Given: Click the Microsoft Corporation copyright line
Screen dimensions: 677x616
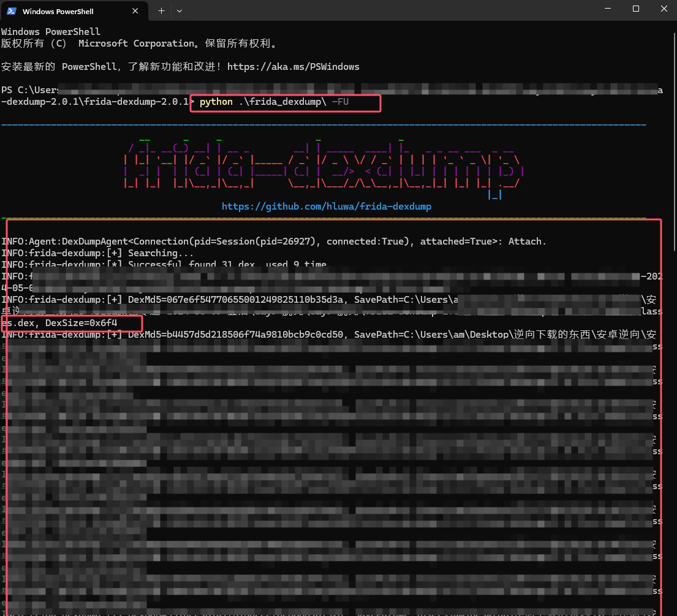Looking at the screenshot, I should 139,43.
